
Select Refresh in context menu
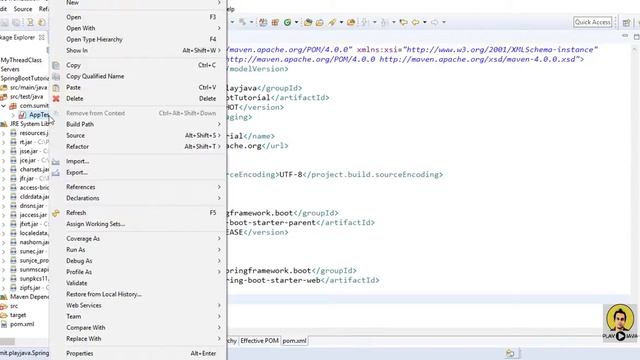pos(138,213)
